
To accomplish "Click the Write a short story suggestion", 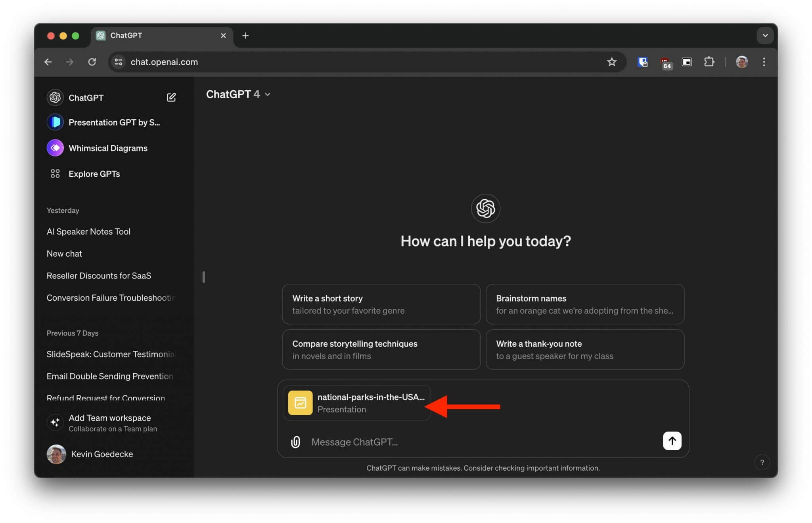I will (381, 304).
